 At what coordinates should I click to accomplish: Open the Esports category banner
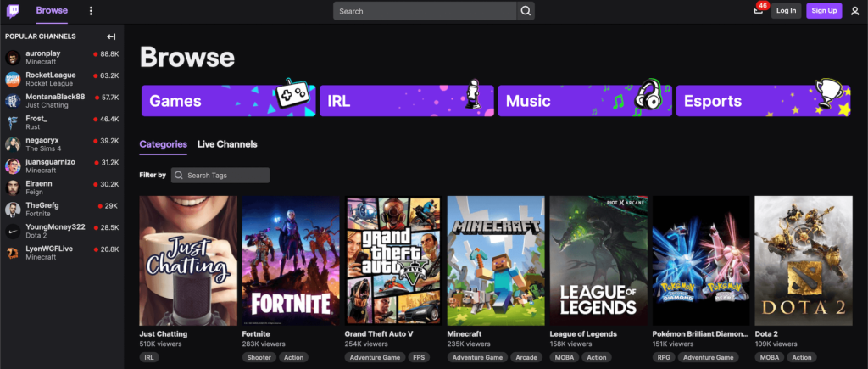click(764, 100)
